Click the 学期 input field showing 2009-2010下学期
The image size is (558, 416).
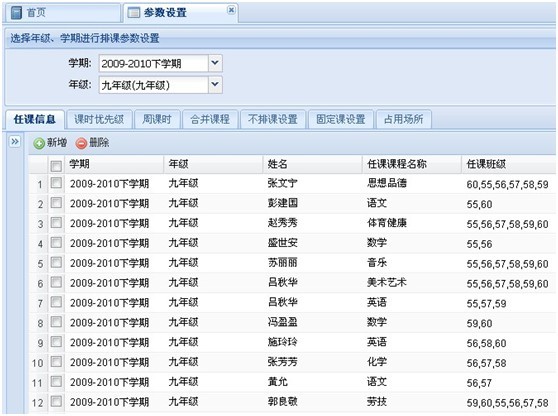(x=153, y=63)
